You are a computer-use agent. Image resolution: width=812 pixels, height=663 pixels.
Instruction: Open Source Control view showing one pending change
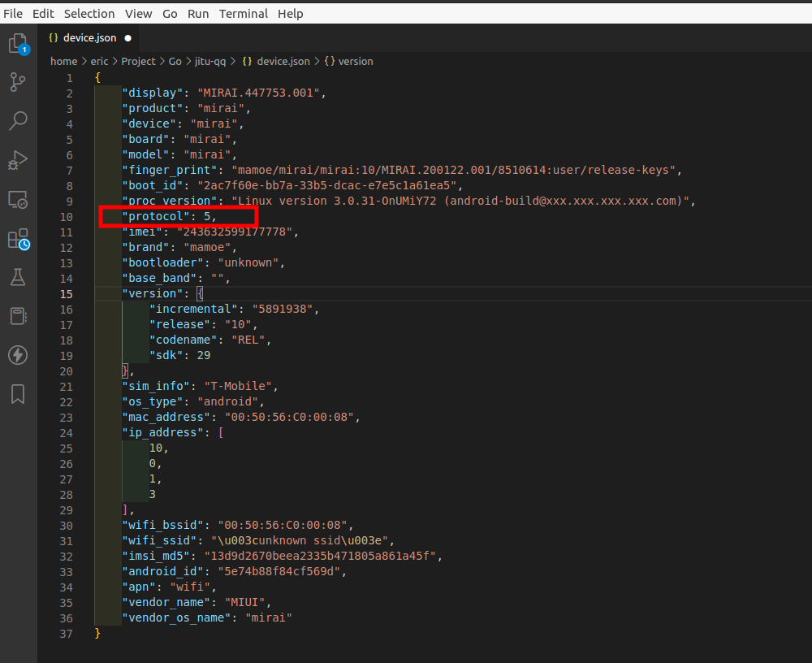point(17,82)
